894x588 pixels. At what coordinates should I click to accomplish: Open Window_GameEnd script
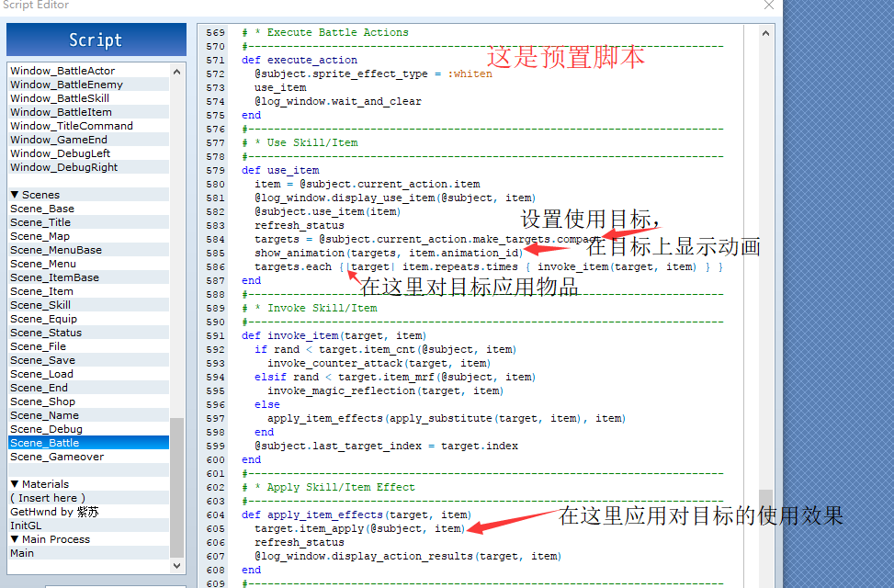point(89,140)
